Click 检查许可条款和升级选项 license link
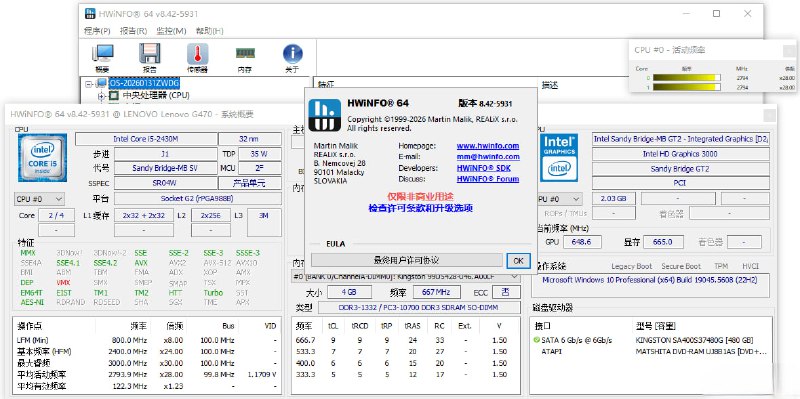 click(420, 208)
